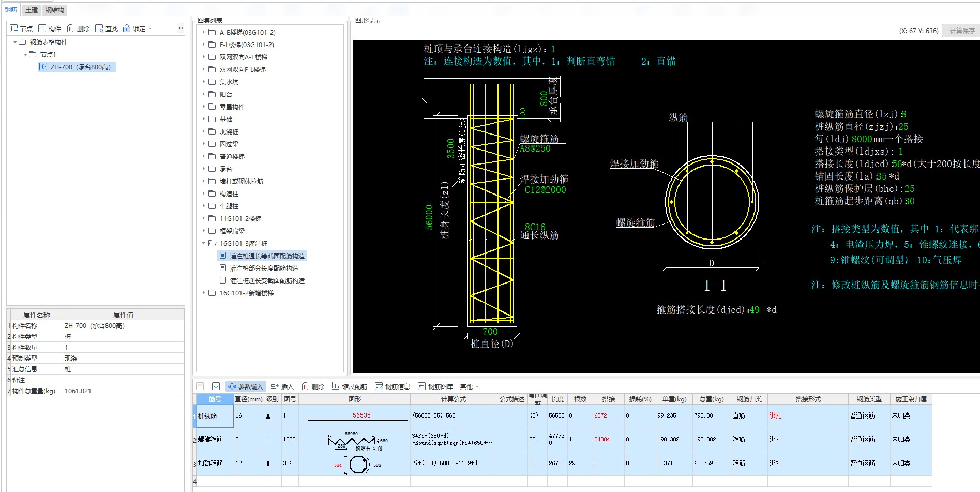Edit pile diameter value 700 in drawing
The image size is (980, 492).
point(490,332)
